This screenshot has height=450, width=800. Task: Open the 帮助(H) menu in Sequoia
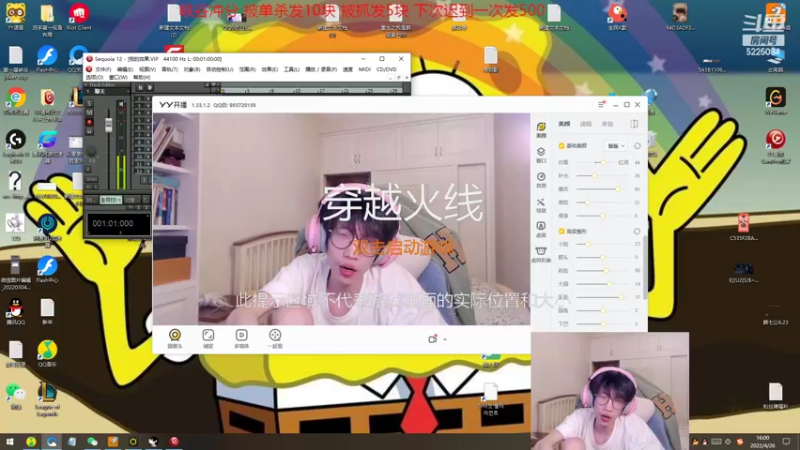[141, 77]
